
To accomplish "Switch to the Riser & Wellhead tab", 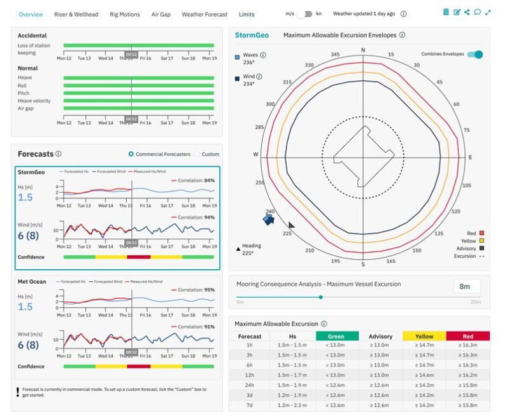I will (76, 14).
